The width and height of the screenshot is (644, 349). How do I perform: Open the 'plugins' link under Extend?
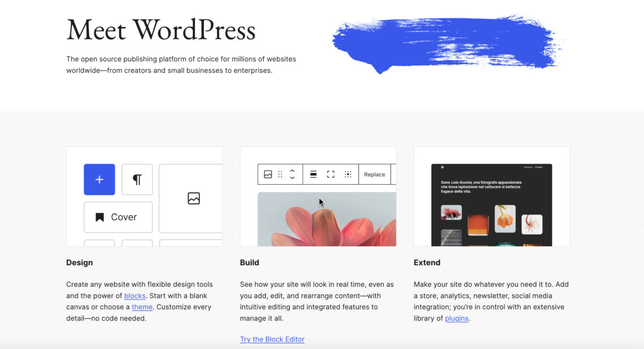click(457, 318)
